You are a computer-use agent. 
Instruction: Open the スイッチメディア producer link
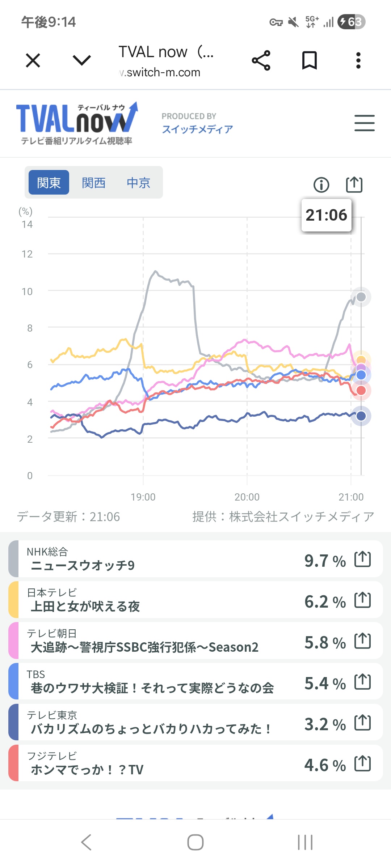point(197,129)
